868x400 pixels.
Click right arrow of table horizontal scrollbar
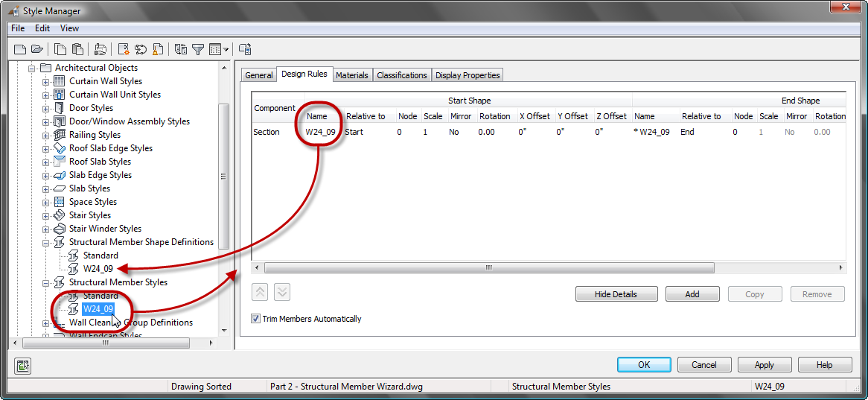[x=841, y=267]
